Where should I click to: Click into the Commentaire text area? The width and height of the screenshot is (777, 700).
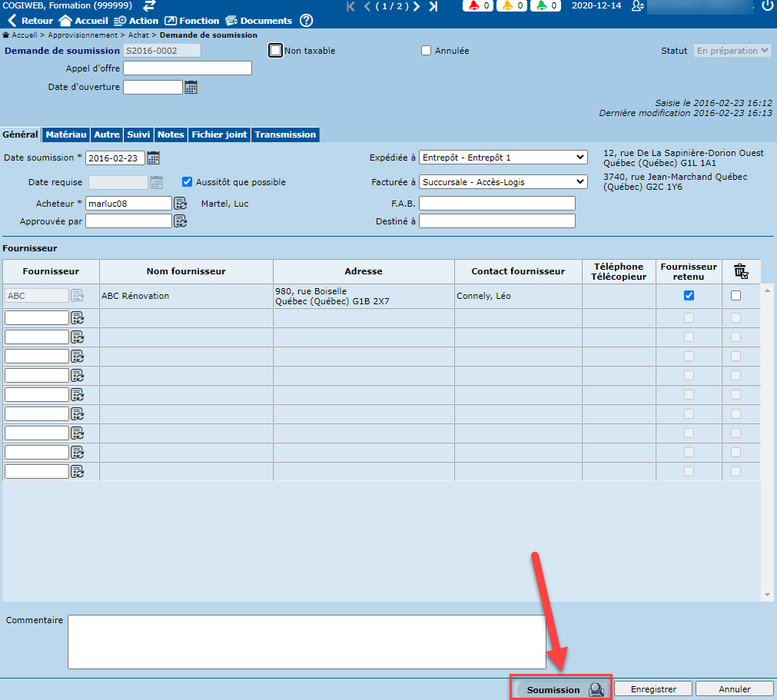point(306,642)
